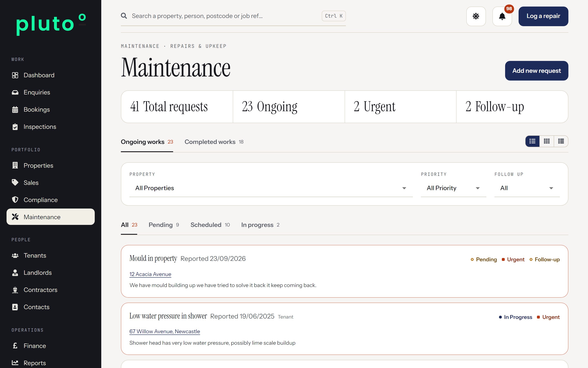The height and width of the screenshot is (368, 588).
Task: Click the Add new request button
Action: click(537, 71)
